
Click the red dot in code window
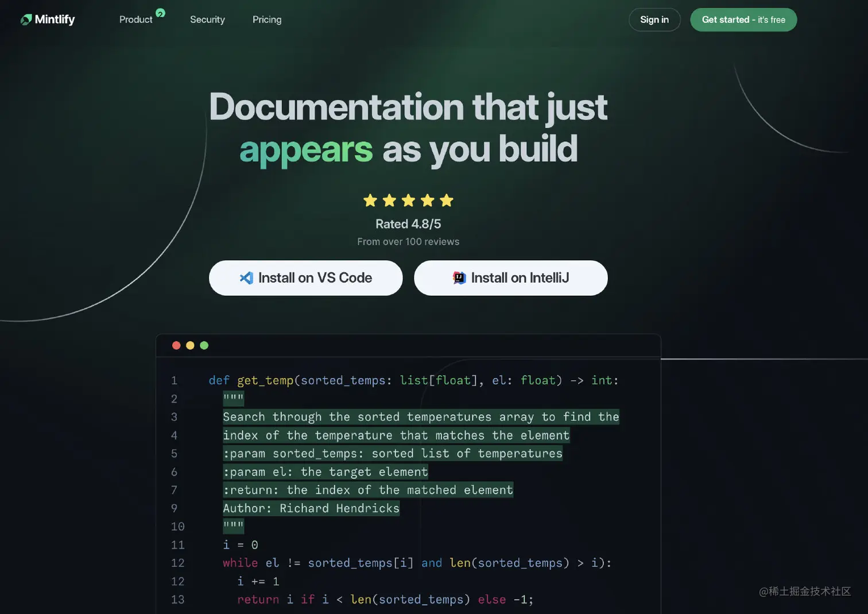point(176,345)
